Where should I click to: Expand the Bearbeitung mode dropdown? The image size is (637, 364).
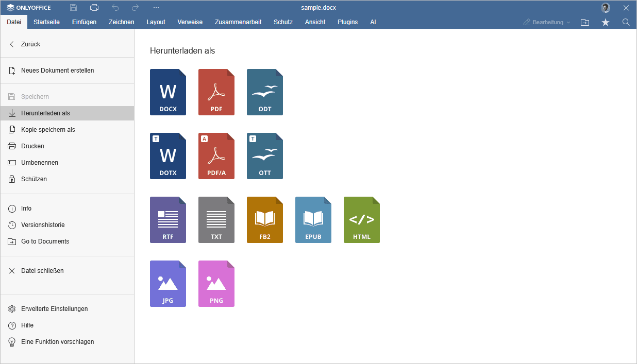click(547, 22)
